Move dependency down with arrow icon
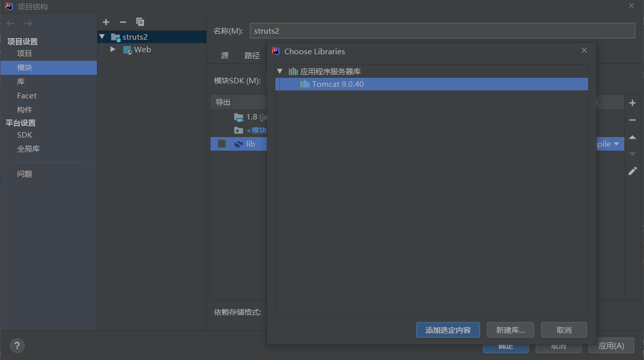 click(x=632, y=154)
